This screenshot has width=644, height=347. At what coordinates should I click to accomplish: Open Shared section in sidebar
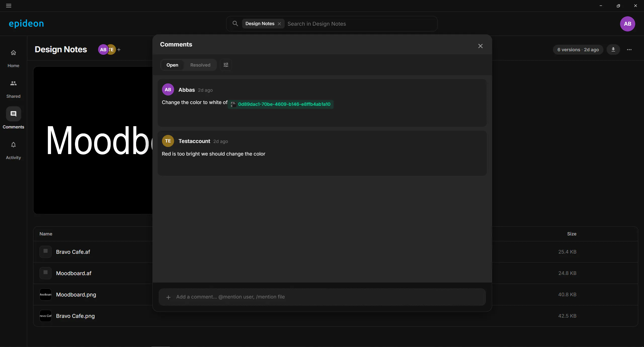(13, 89)
